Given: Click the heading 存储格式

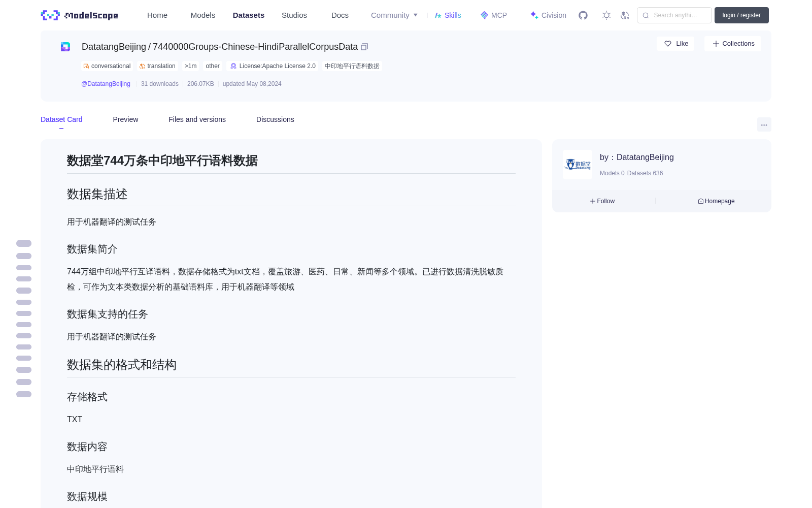Looking at the screenshot, I should (x=87, y=397).
